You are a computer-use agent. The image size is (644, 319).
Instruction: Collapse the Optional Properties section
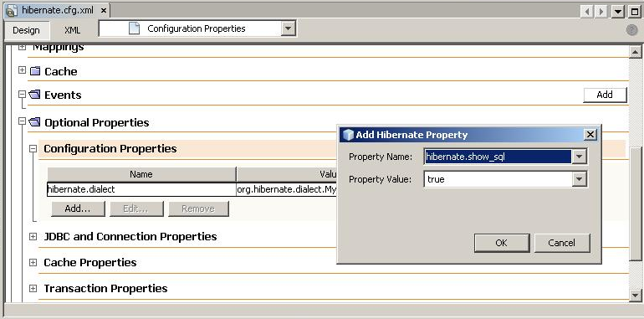22,121
